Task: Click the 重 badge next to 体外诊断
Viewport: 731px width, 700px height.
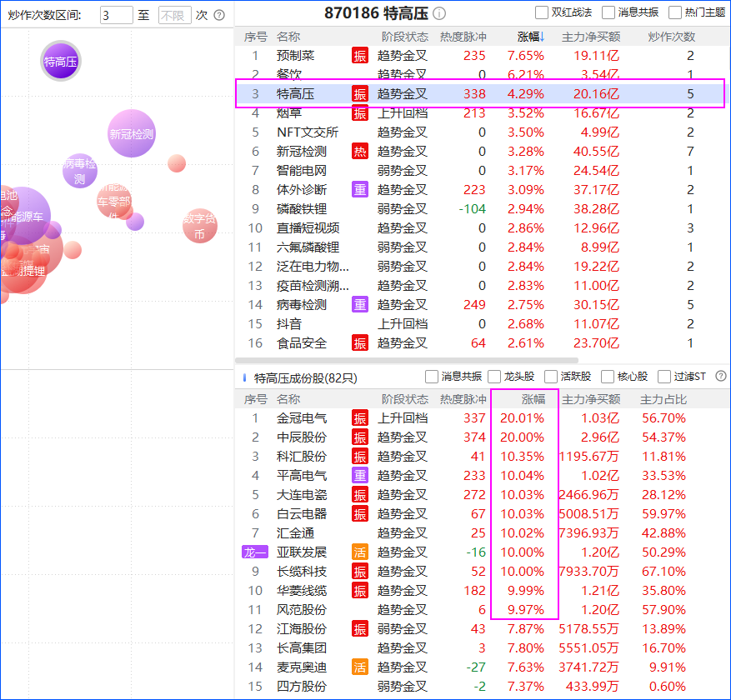Action: coord(359,189)
